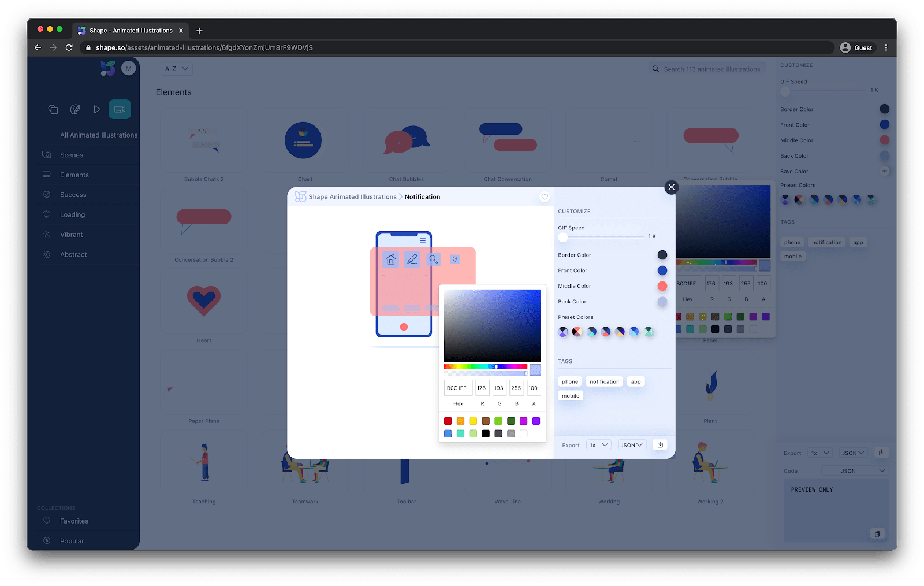Click the camera icon beside Scenes

[47, 155]
